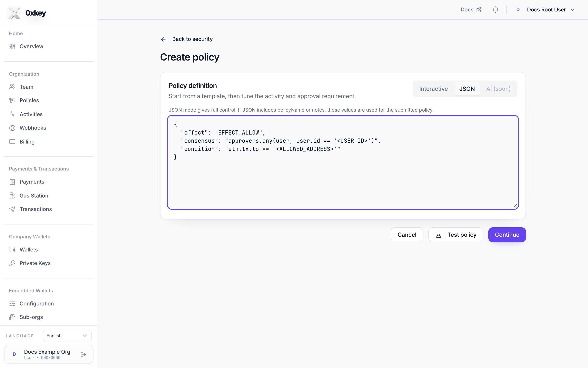Open notifications bell icon

[496, 10]
